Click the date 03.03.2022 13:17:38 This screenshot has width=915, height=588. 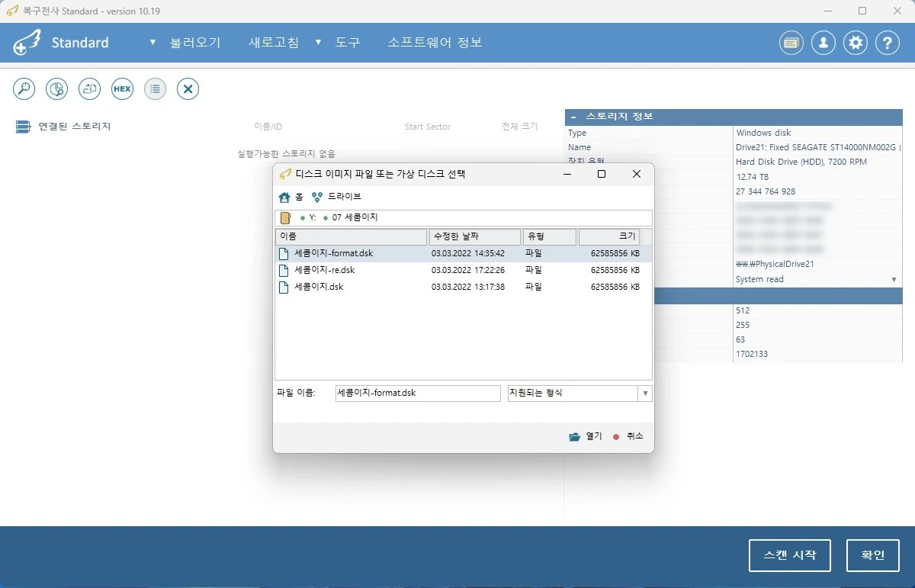pos(468,287)
